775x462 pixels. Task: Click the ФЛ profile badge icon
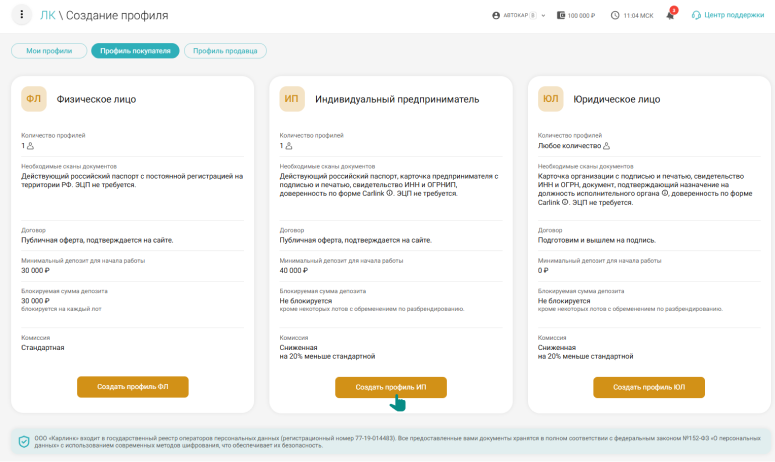pyautogui.click(x=34, y=99)
